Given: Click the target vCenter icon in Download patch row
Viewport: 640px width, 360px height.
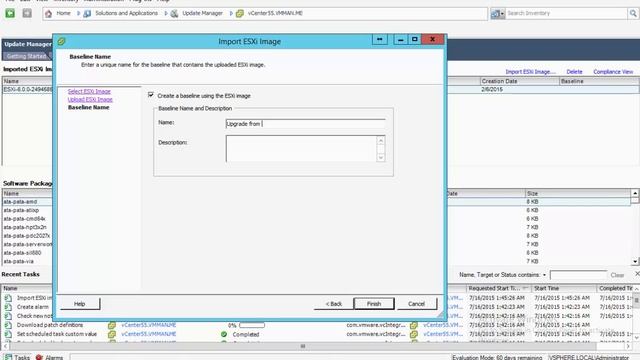Looking at the screenshot, I should (112, 325).
